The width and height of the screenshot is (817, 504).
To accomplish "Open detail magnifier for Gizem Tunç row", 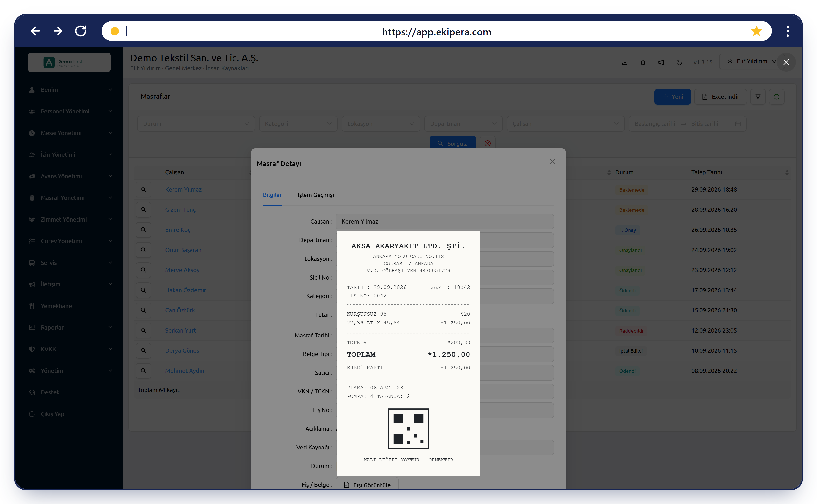I will coord(143,210).
